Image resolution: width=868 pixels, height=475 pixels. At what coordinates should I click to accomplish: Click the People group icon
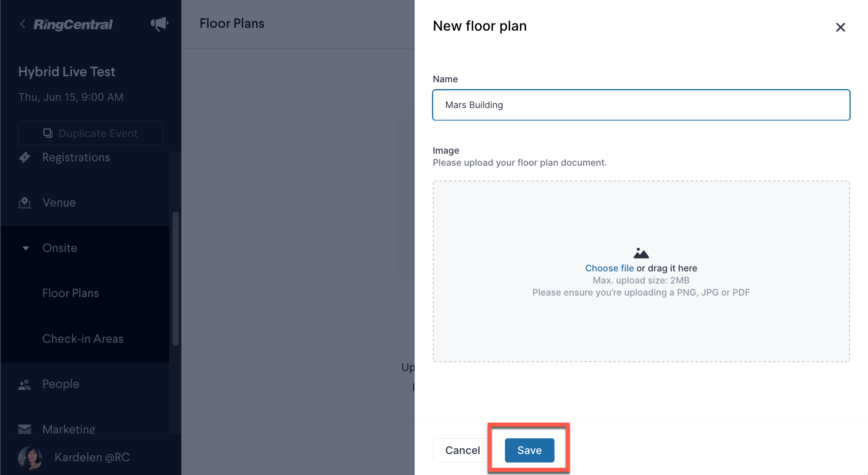pyautogui.click(x=25, y=384)
